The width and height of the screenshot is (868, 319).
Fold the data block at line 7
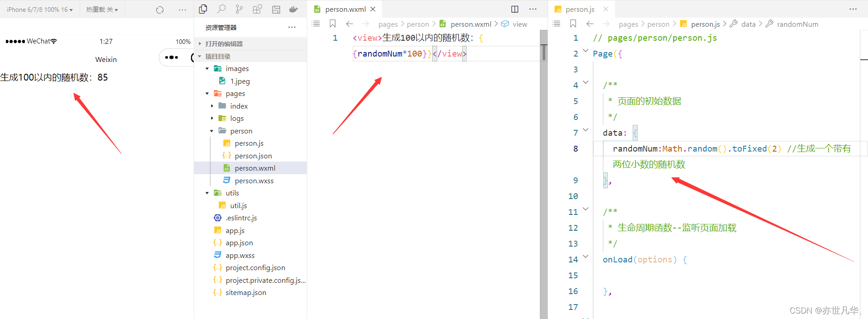coord(586,130)
